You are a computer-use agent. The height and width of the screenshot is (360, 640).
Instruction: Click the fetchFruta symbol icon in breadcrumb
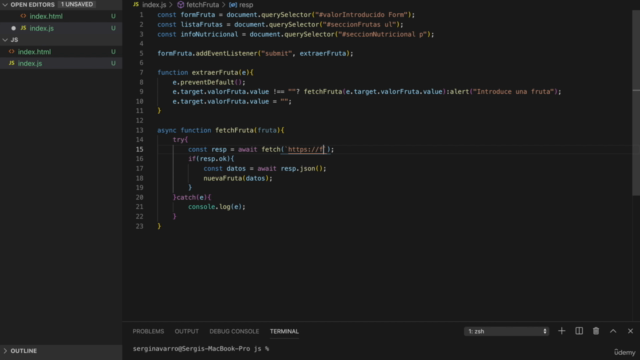180,5
